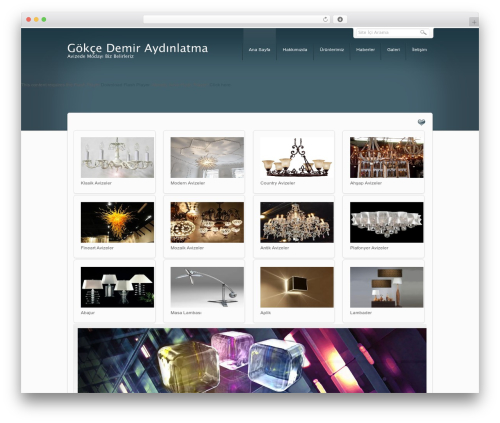Image resolution: width=500 pixels, height=423 pixels.
Task: Open the Antik Avizeler crystal thumbnail
Action: [x=297, y=222]
